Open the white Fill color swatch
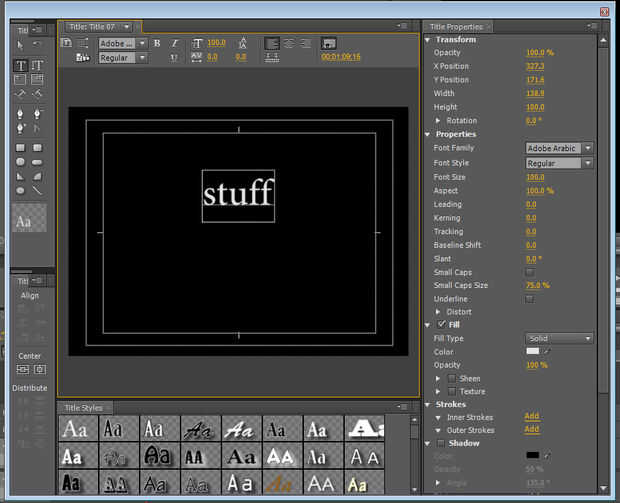The image size is (620, 503). tap(532, 352)
